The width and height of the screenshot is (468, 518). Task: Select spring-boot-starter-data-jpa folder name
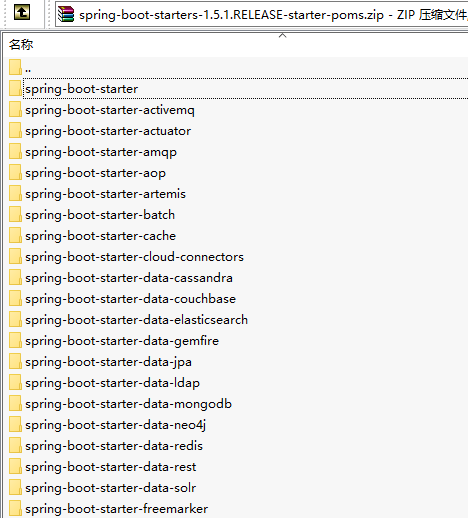point(108,362)
